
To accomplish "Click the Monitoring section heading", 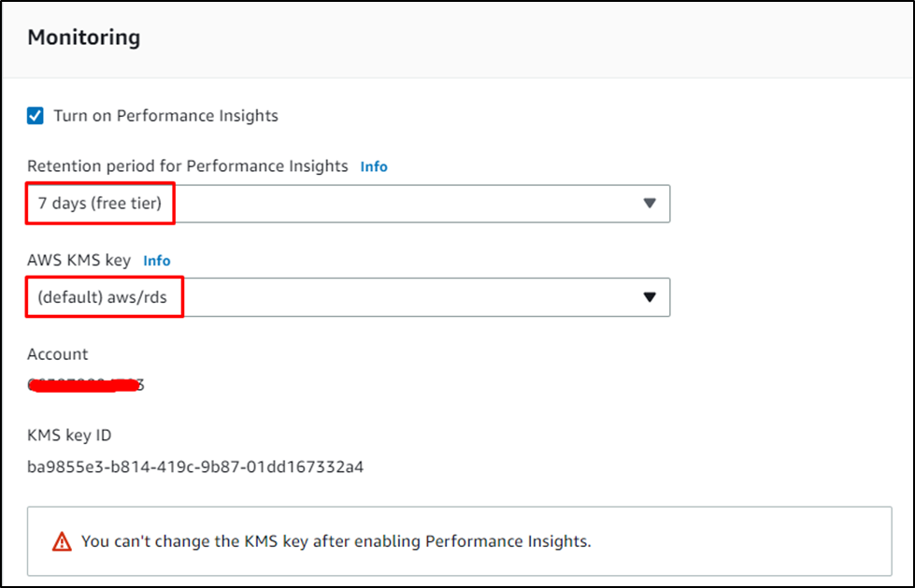I will (84, 37).
